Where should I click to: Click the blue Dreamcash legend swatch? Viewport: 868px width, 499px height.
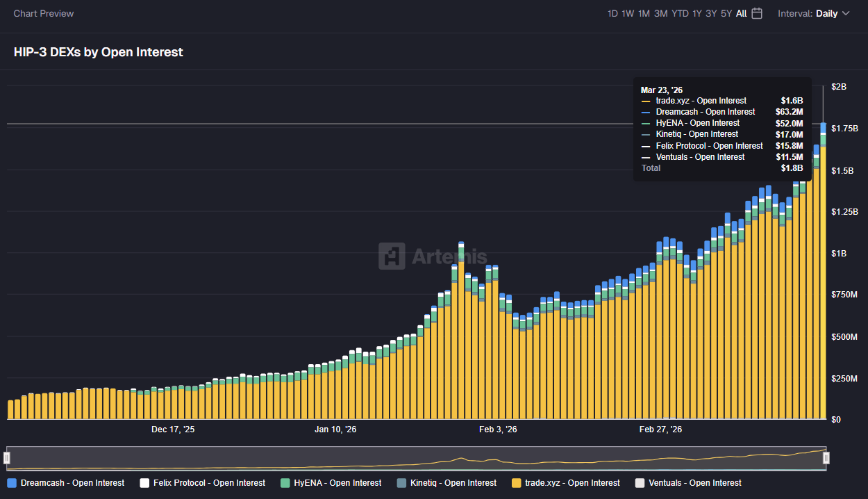pyautogui.click(x=10, y=482)
